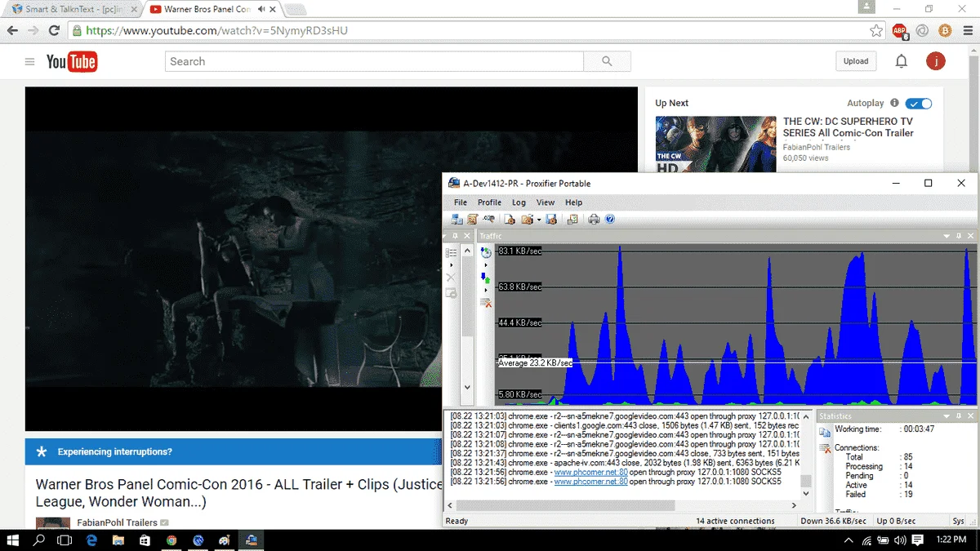The width and height of the screenshot is (980, 551).
Task: Open the Statistics panel dropdown arrow
Action: pos(947,416)
